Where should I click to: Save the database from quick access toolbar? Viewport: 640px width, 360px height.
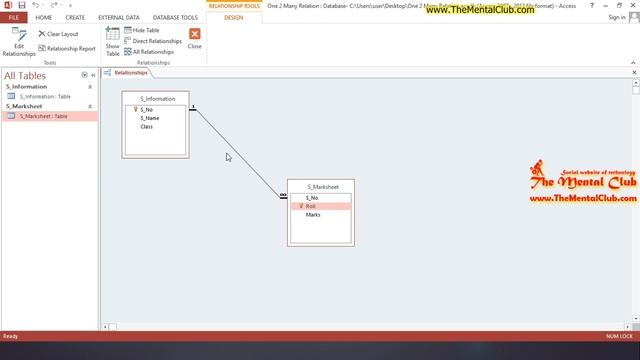pos(22,5)
